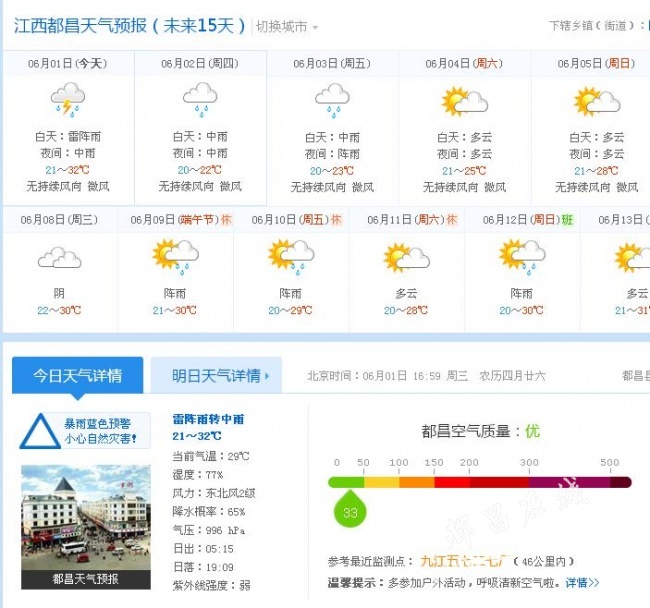Click the shower icon for 06月09日 端午节
Image resolution: width=650 pixels, height=608 pixels.
(175, 257)
